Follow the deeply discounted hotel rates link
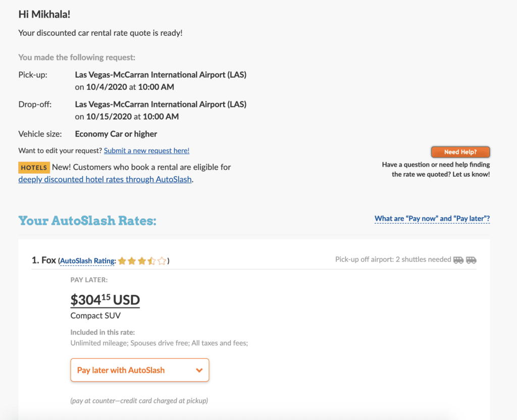The width and height of the screenshot is (517, 420). 105,179
